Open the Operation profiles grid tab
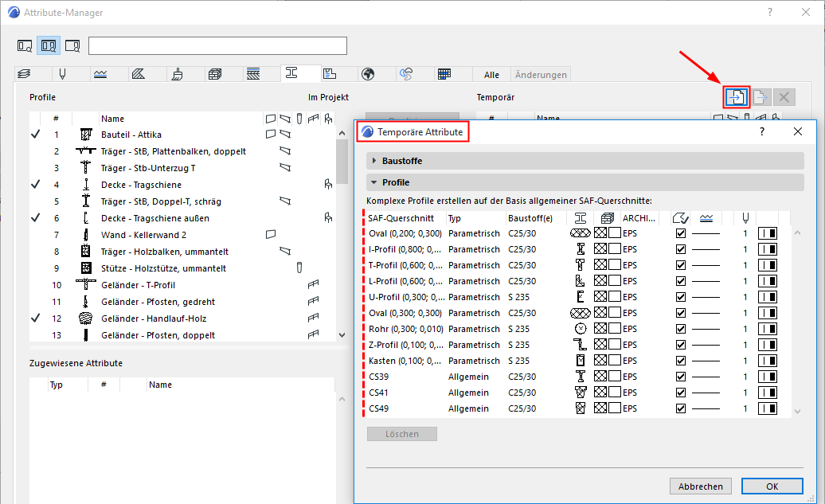 (444, 74)
